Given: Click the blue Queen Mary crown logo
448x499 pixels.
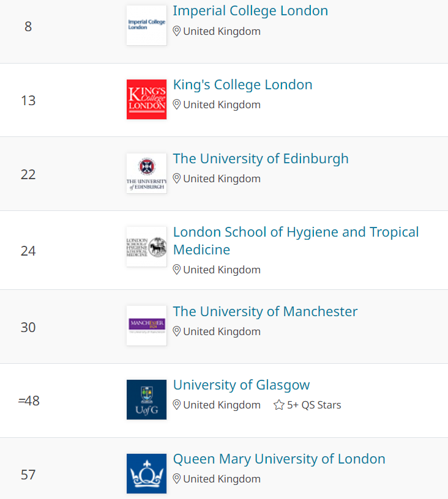Looking at the screenshot, I should [146, 473].
